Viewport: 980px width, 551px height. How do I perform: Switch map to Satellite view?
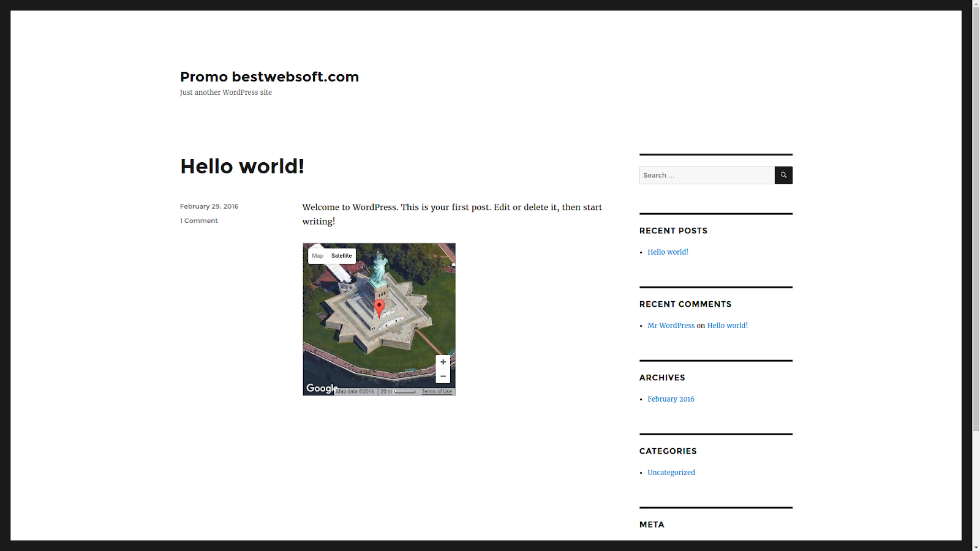point(342,256)
